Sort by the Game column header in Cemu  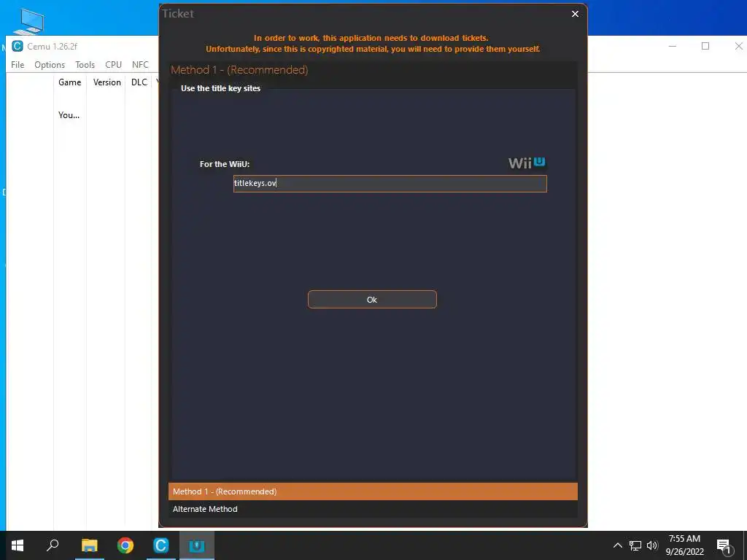pos(69,82)
